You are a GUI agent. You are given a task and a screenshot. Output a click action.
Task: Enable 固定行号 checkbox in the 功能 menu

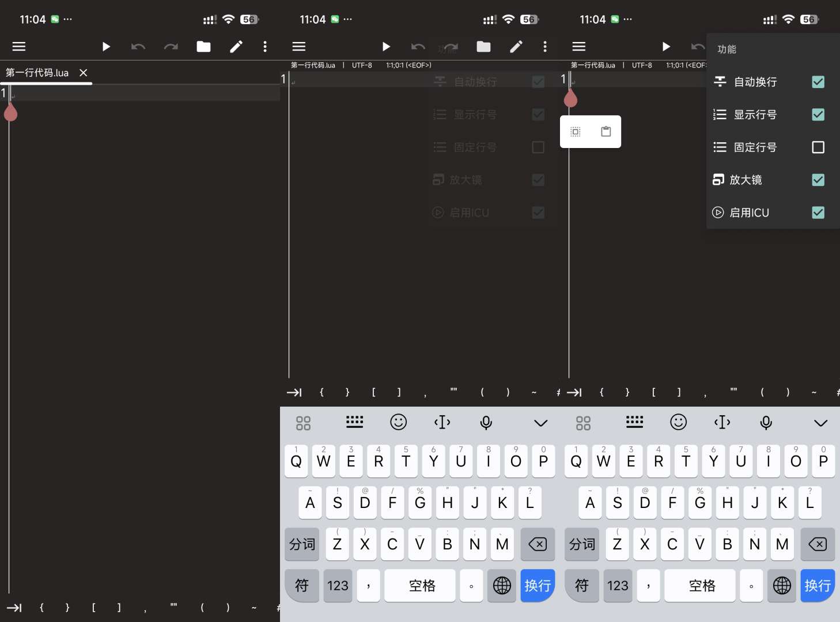(x=818, y=147)
